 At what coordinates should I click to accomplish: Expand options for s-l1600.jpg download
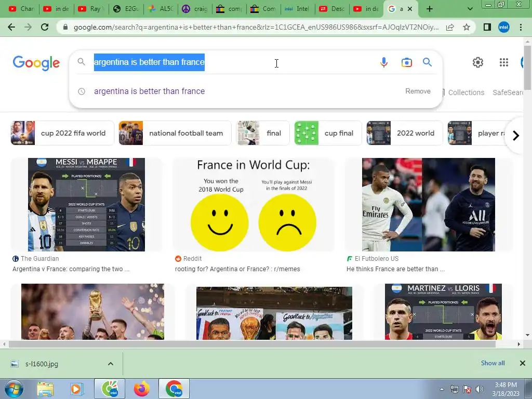pos(111,364)
